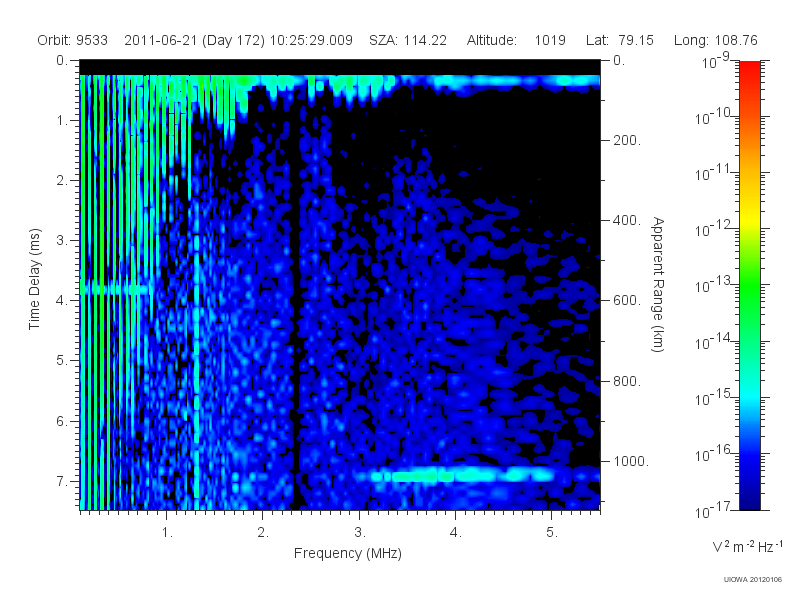Screen dimensions: 800x600
Task: Click the 'Apparent Range (km)' axis label
Action: point(658,285)
